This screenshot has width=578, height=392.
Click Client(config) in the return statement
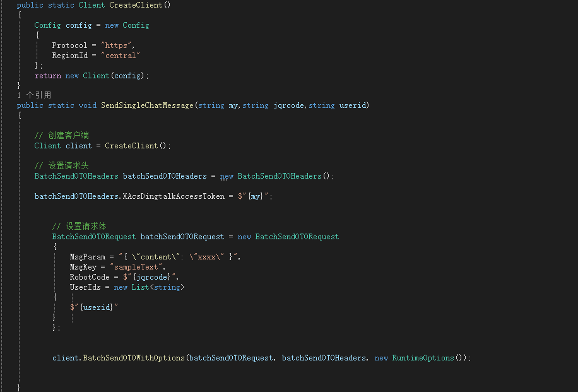[114, 76]
